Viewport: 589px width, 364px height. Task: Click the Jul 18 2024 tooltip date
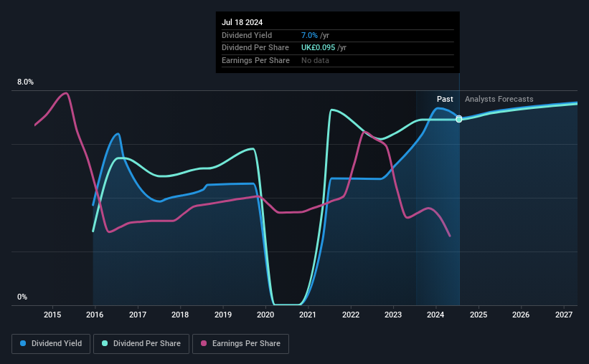pyautogui.click(x=242, y=22)
